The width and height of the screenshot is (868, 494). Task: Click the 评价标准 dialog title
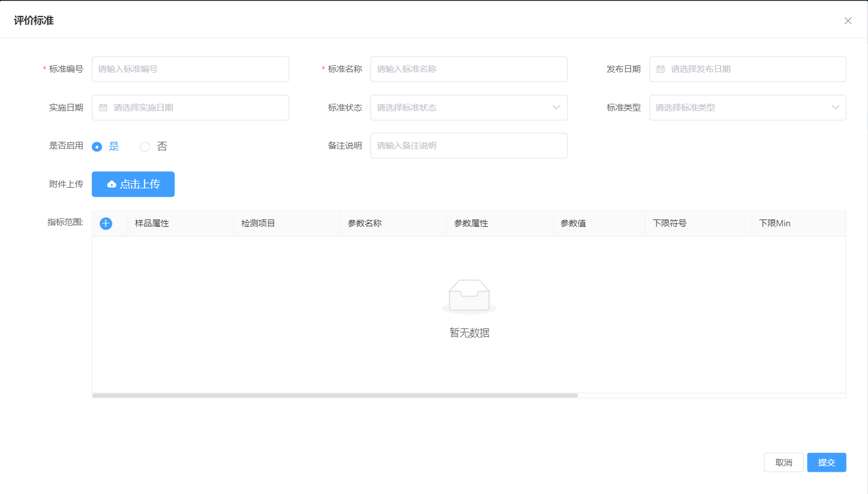[34, 21]
